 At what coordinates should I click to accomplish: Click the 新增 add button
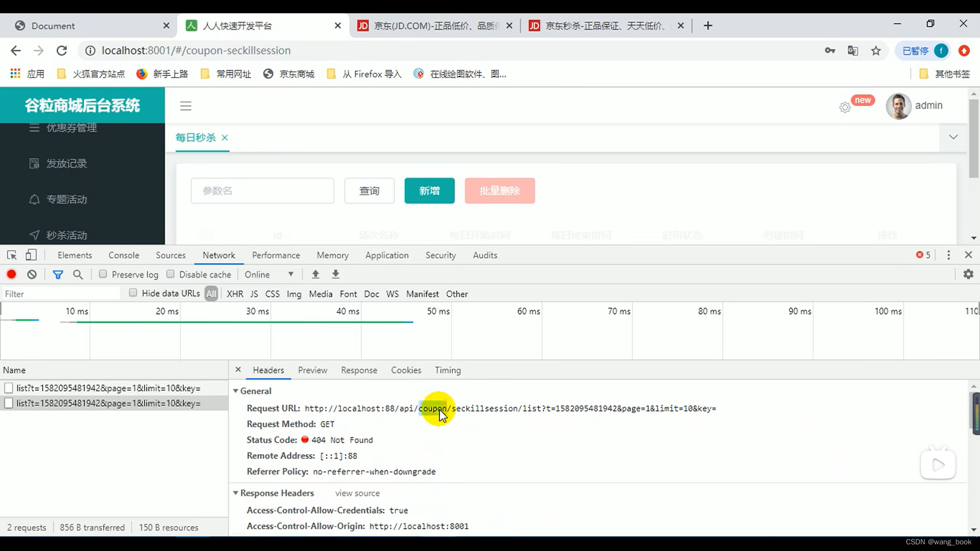[x=429, y=191]
